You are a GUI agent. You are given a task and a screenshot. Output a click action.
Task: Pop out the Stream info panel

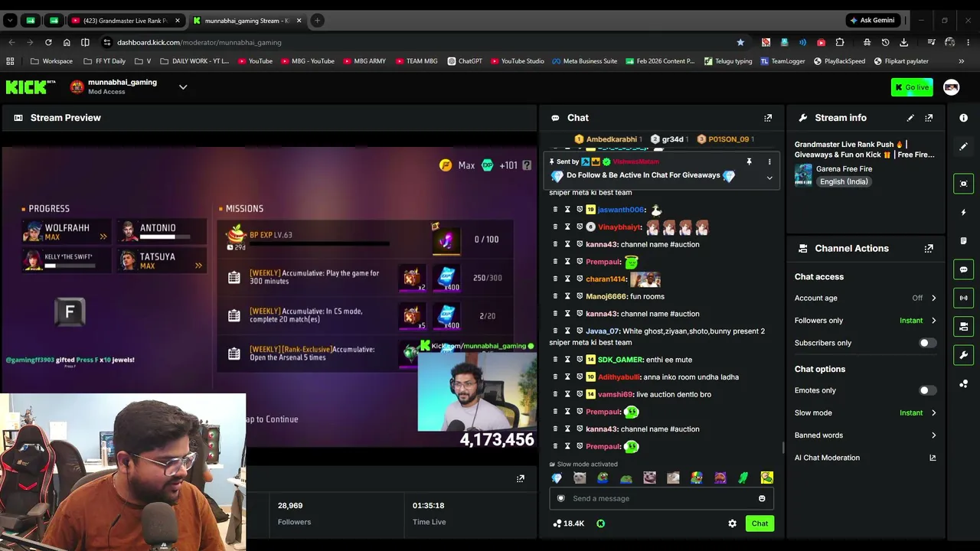click(929, 118)
